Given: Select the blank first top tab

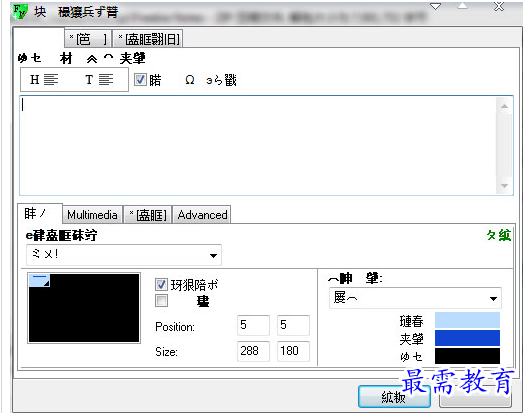Looking at the screenshot, I should coord(39,38).
